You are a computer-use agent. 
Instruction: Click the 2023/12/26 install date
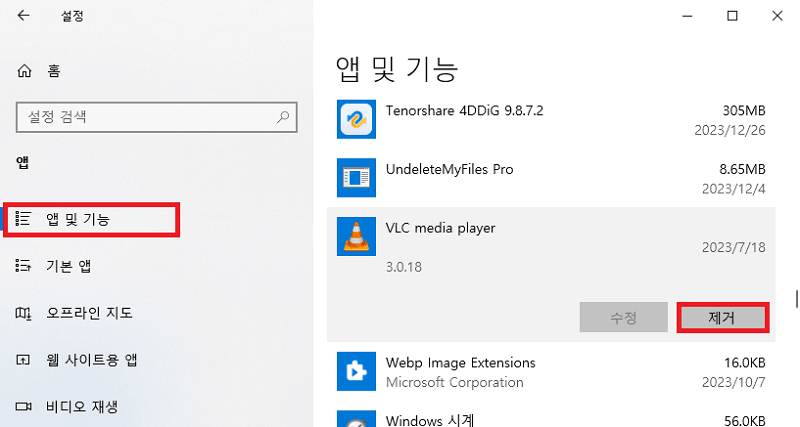(730, 131)
